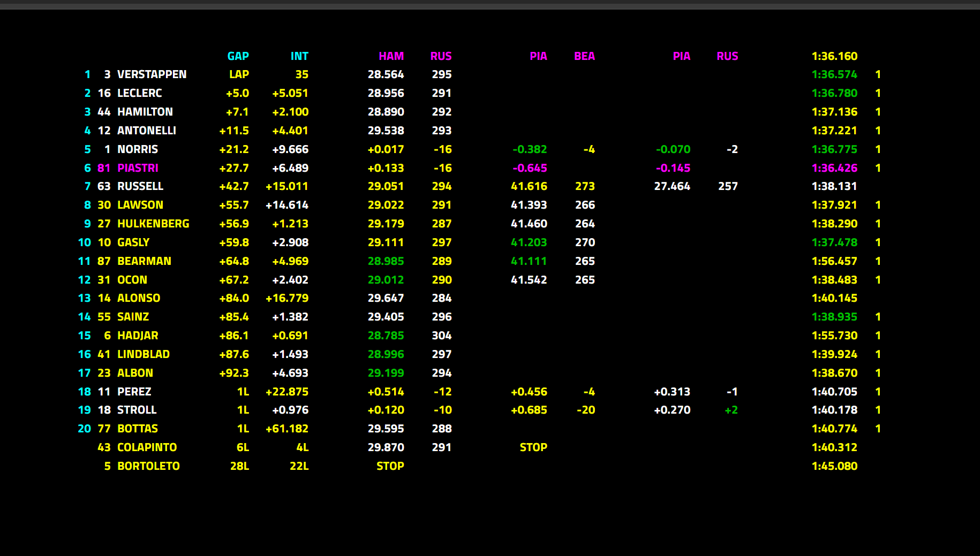Click STOP in the Colapinto row
Image resolution: width=980 pixels, height=556 pixels.
click(533, 447)
